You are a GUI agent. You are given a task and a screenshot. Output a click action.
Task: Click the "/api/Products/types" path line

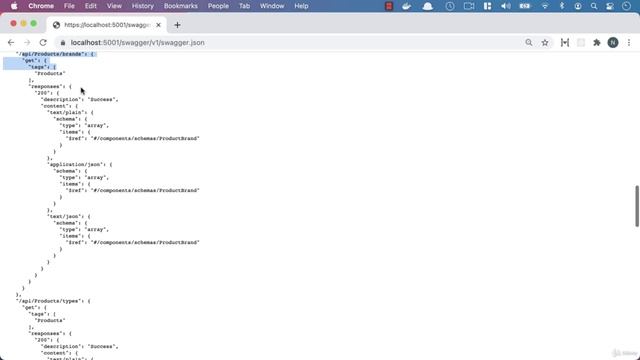53,301
